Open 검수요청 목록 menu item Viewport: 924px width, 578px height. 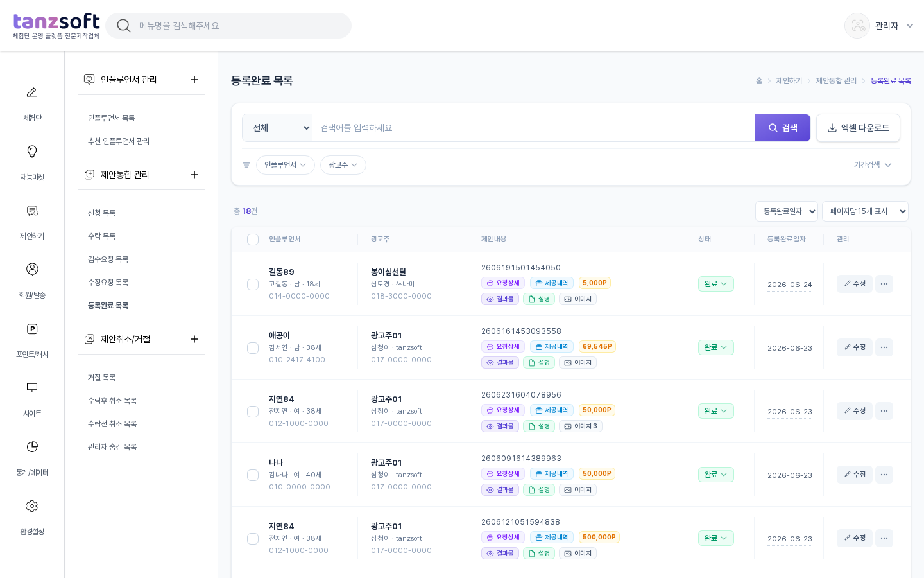tap(108, 259)
